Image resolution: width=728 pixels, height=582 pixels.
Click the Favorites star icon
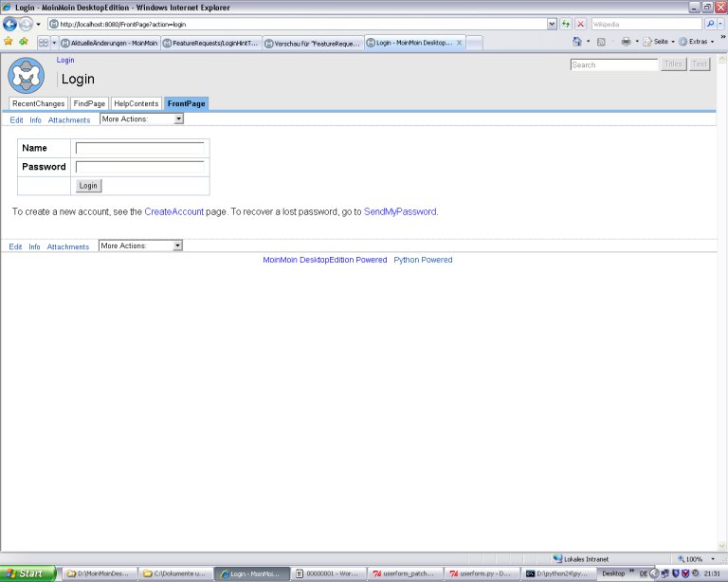click(x=9, y=42)
